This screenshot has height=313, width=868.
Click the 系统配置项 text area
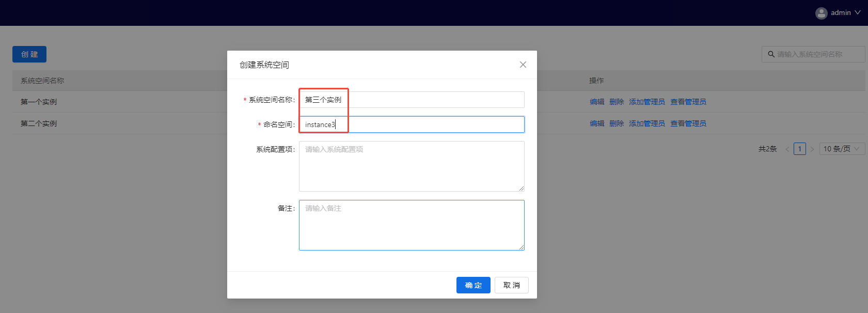pos(411,166)
